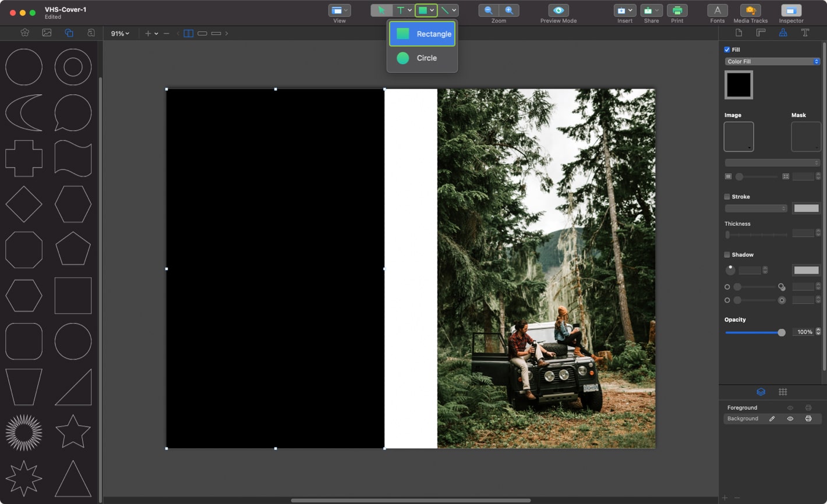The height and width of the screenshot is (504, 827).
Task: Click the black fill color swatch
Action: (738, 85)
